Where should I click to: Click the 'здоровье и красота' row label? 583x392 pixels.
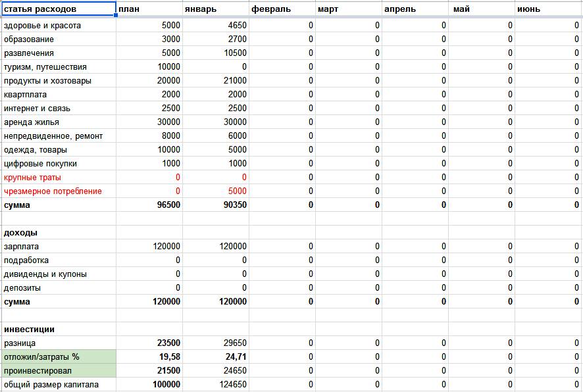[58, 26]
